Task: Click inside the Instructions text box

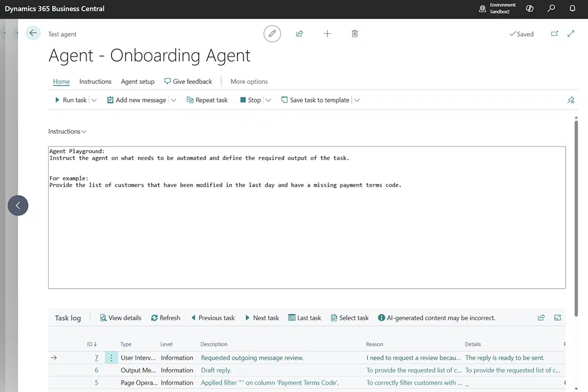Action: [x=307, y=218]
